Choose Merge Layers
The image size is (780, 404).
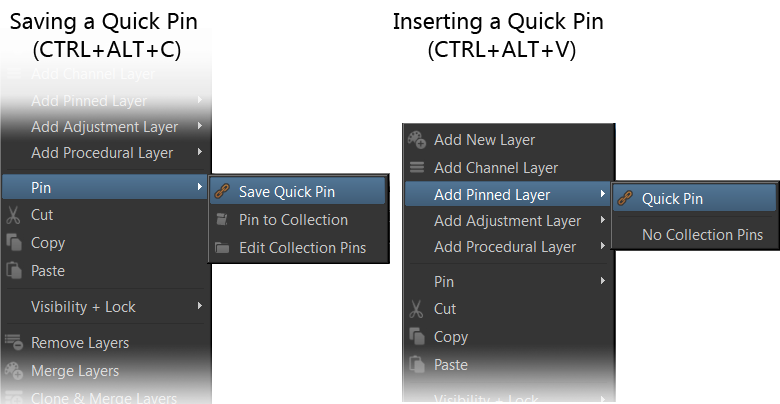click(x=75, y=371)
